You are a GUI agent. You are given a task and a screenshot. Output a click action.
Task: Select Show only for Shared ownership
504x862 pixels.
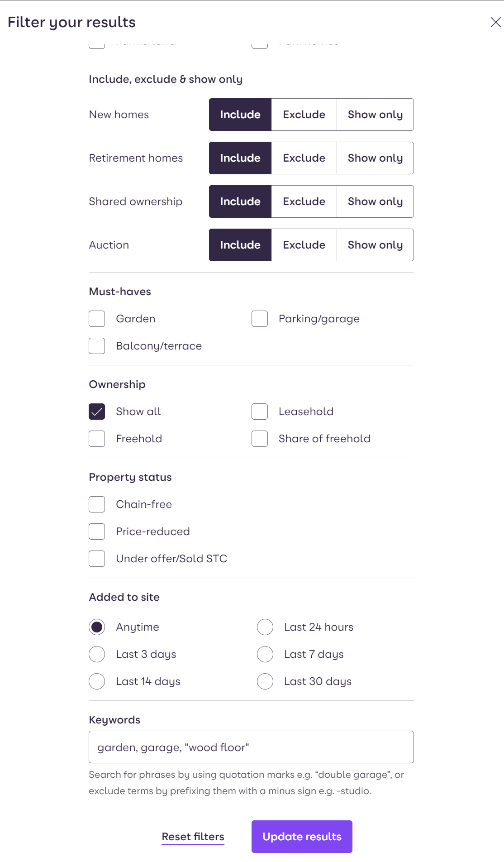[375, 201]
